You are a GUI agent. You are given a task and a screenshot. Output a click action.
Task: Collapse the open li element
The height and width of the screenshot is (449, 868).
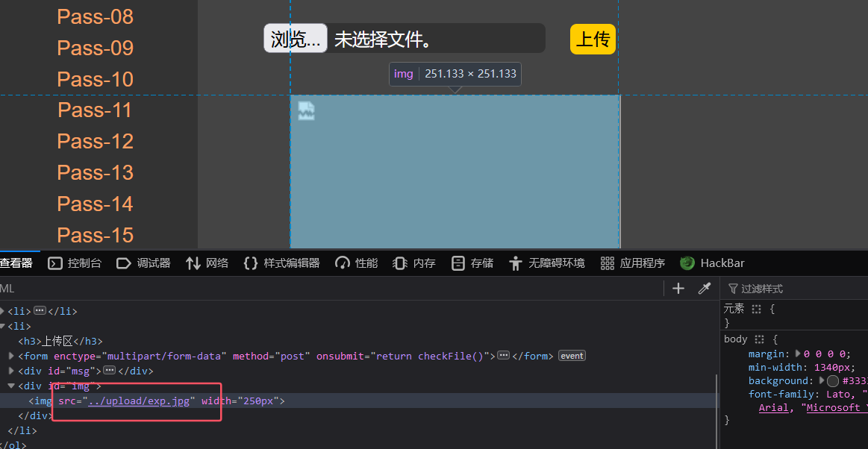2,326
